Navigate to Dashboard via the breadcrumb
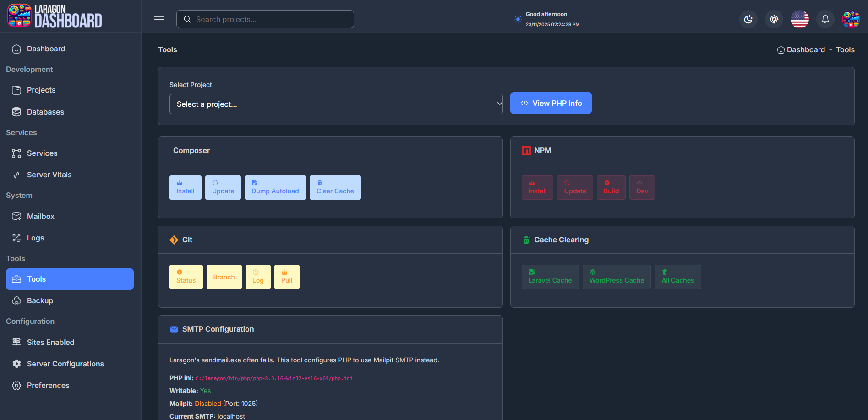 coord(806,49)
